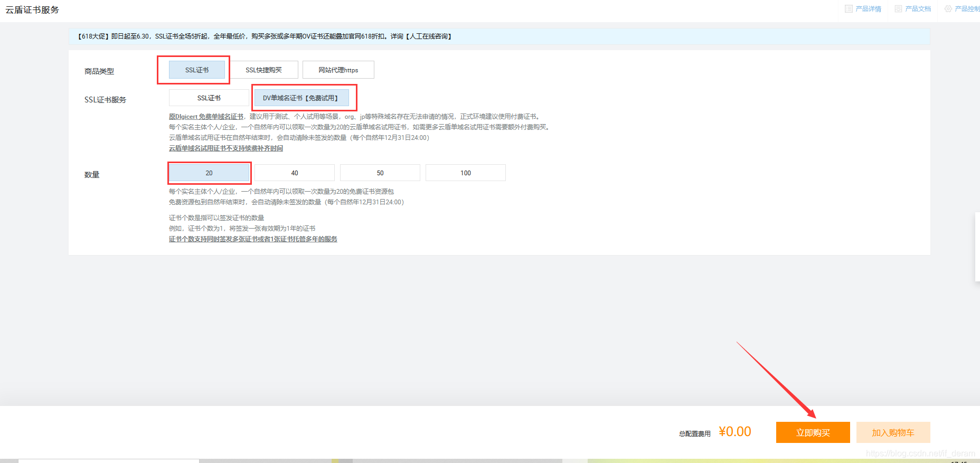Viewport: 980px width, 463px height.
Task: Set quantity to 50
Action: (380, 173)
